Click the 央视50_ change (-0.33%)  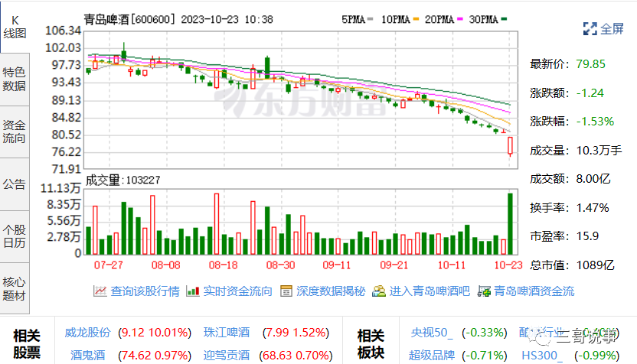(485, 333)
